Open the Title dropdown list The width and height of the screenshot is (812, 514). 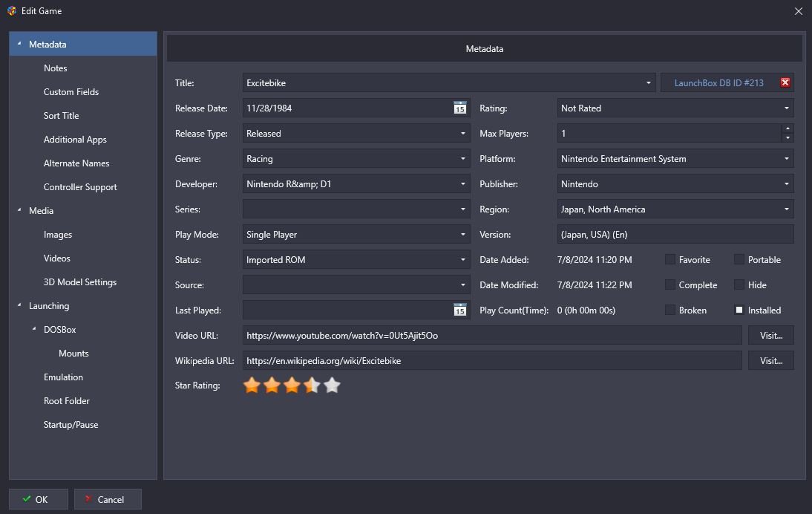point(649,83)
